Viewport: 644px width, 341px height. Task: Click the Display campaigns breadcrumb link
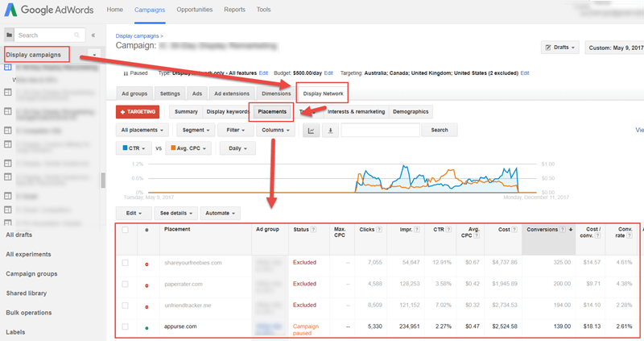coord(137,36)
